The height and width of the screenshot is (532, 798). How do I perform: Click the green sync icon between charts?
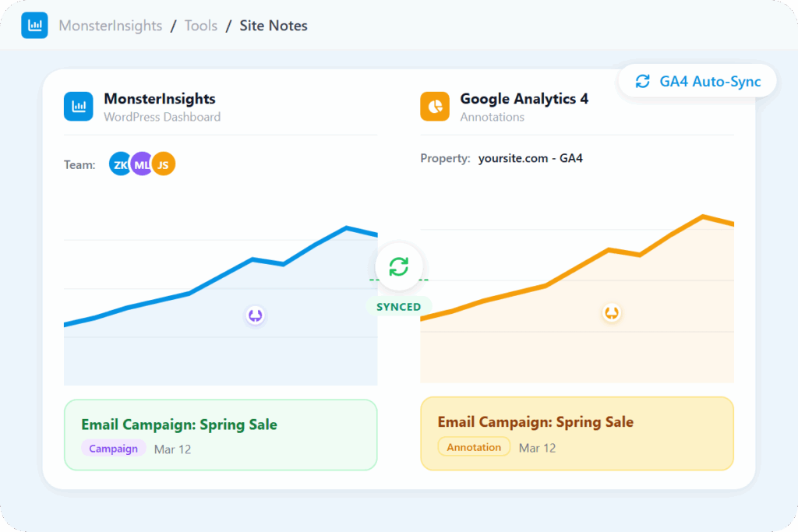(398, 266)
